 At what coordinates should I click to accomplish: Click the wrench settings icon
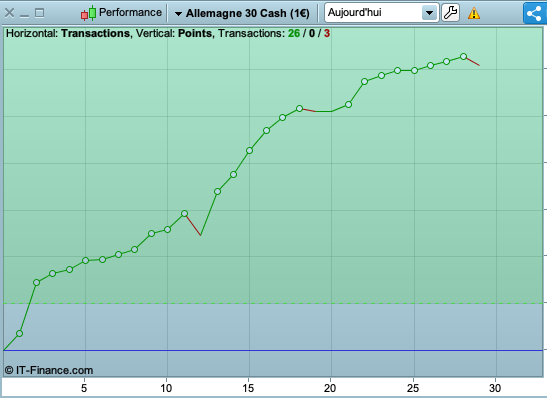coord(450,13)
